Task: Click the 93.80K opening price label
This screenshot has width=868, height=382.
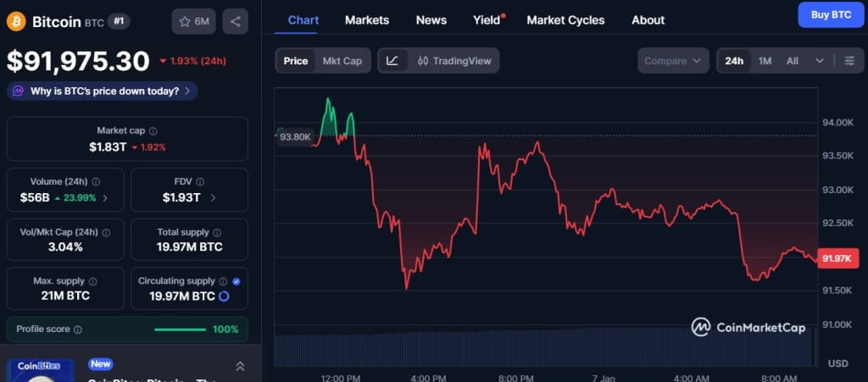Action: point(295,136)
